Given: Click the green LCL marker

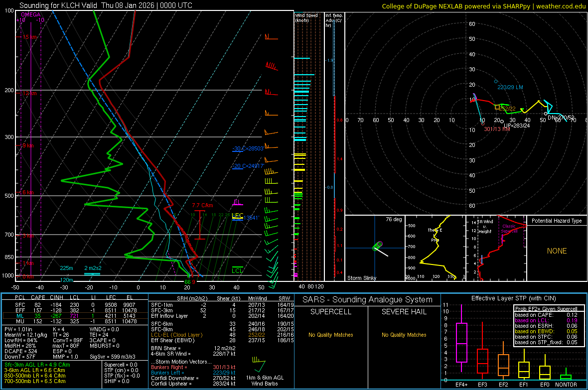Looking at the screenshot, I should [237, 270].
